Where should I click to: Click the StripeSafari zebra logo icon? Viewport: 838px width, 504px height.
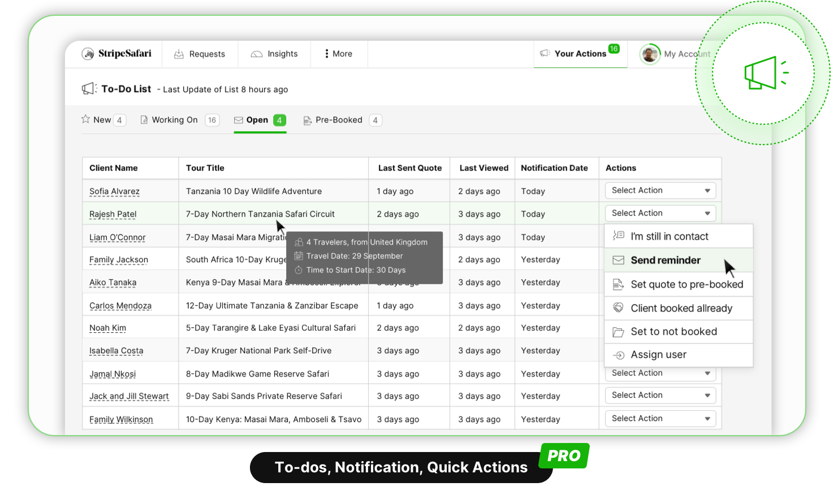point(88,54)
